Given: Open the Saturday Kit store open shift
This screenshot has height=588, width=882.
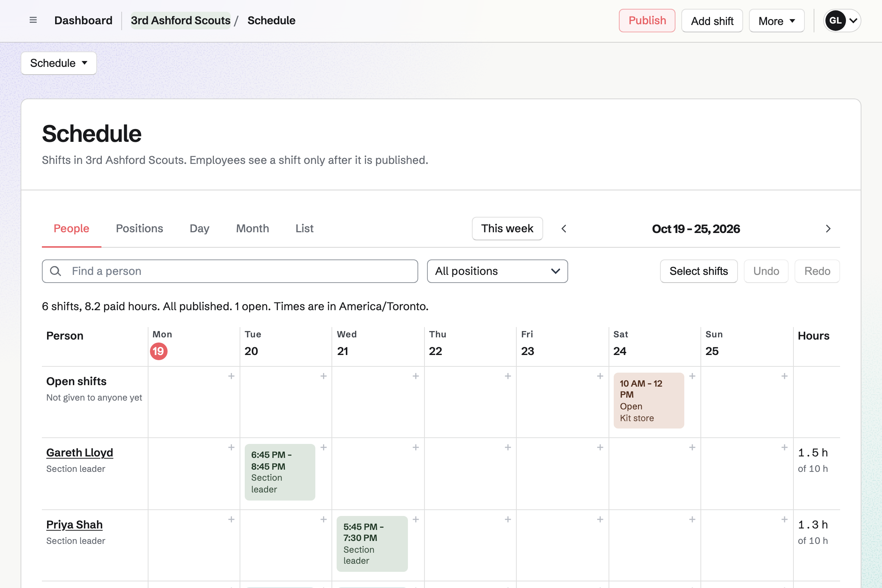Looking at the screenshot, I should (649, 401).
